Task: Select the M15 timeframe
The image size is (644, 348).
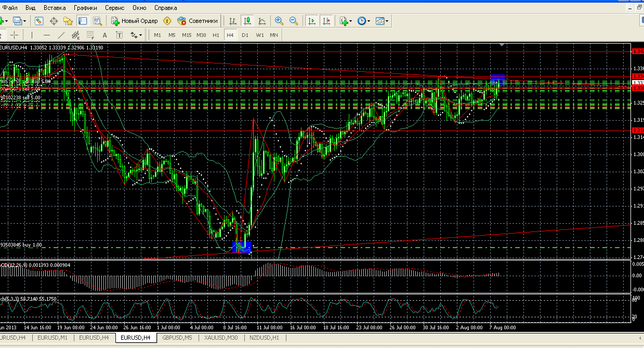Action: click(187, 35)
